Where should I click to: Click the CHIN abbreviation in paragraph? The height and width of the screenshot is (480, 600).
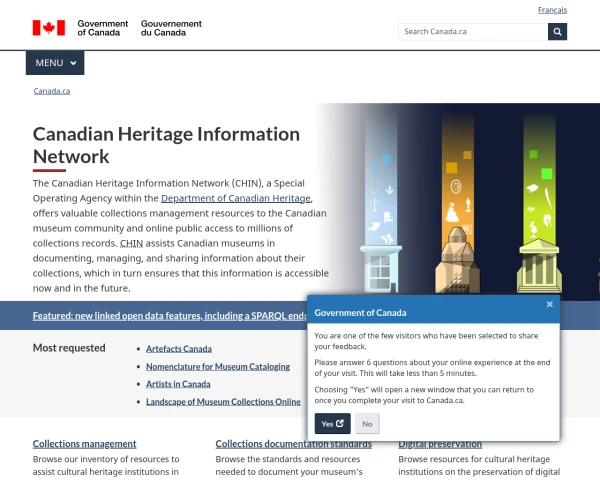point(131,243)
